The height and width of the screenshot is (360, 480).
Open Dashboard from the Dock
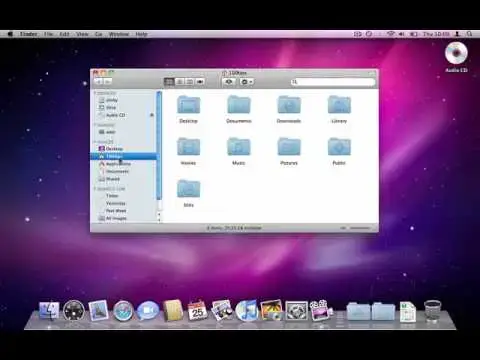pos(74,311)
